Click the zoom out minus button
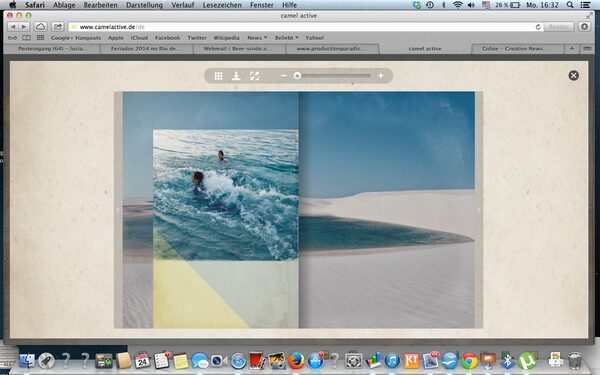This screenshot has width=600, height=375. [284, 76]
